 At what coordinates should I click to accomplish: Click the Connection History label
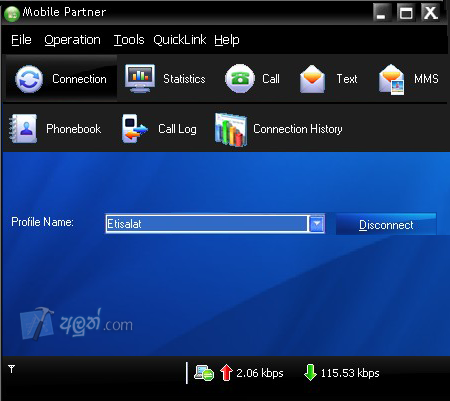point(298,129)
